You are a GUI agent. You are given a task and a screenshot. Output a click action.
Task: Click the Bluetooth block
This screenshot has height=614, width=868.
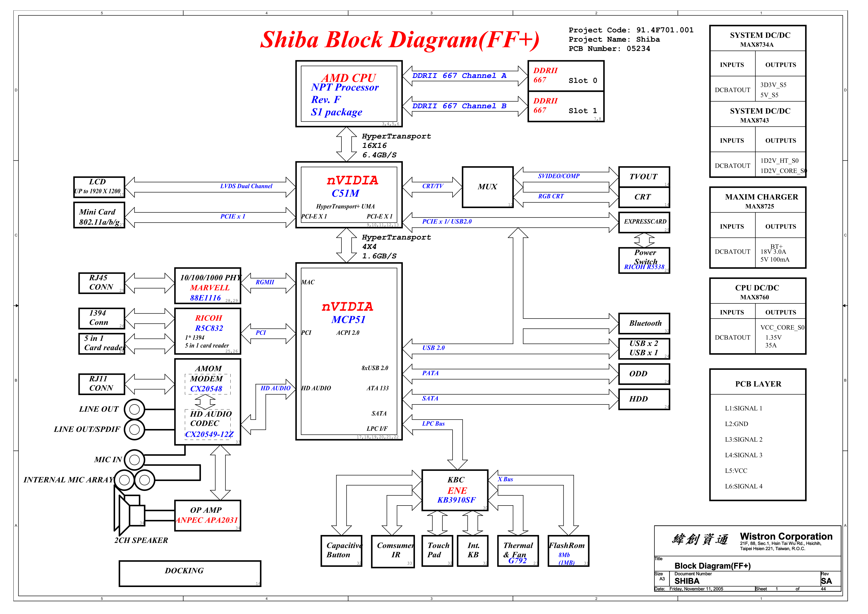(x=644, y=323)
